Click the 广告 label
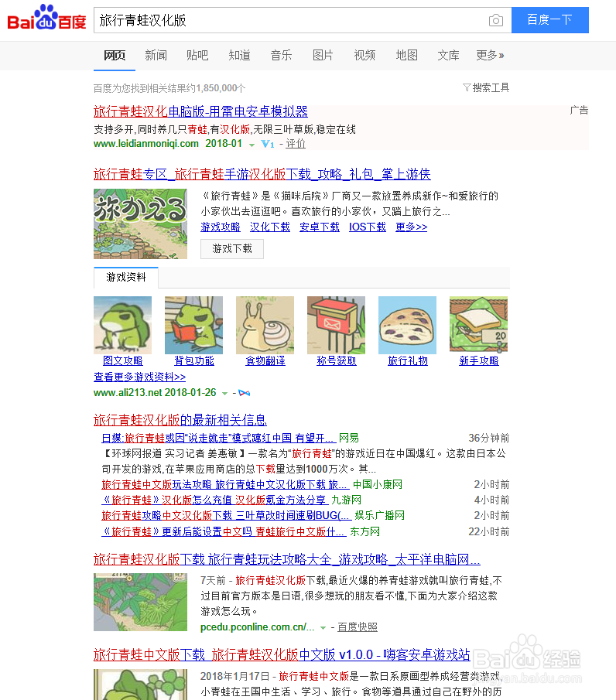 (x=579, y=111)
